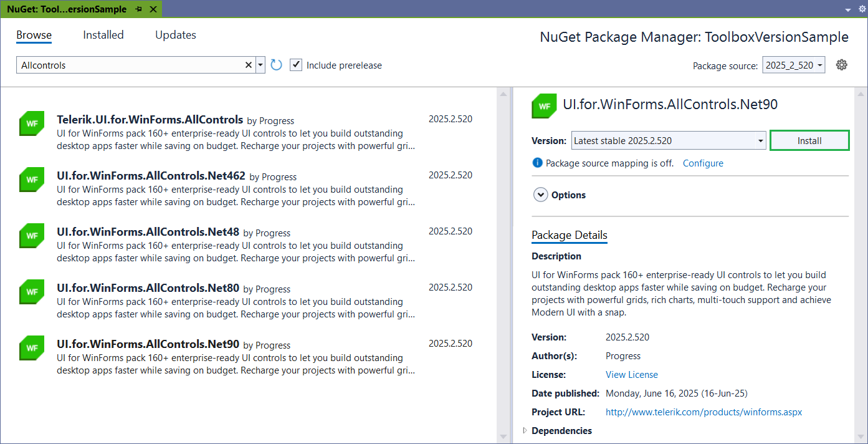Click the NuGet Package Manager: ToolboxVersionSample title

(694, 37)
